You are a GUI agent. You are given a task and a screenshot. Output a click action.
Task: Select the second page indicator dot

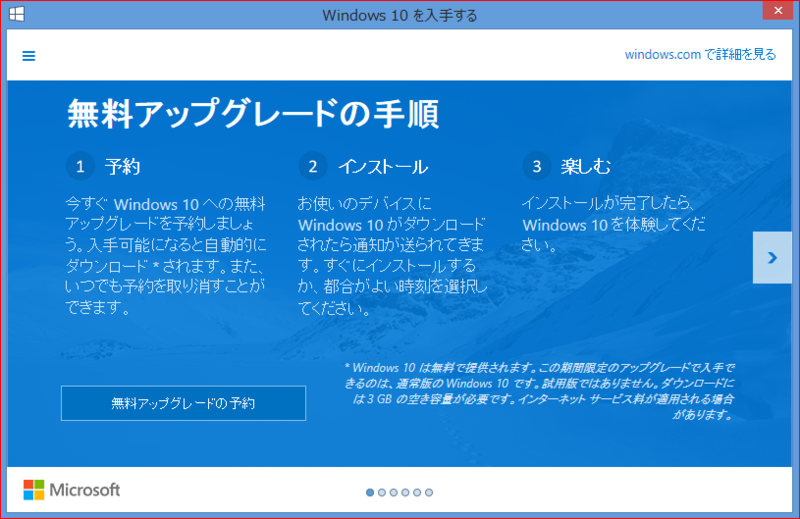pyautogui.click(x=382, y=492)
